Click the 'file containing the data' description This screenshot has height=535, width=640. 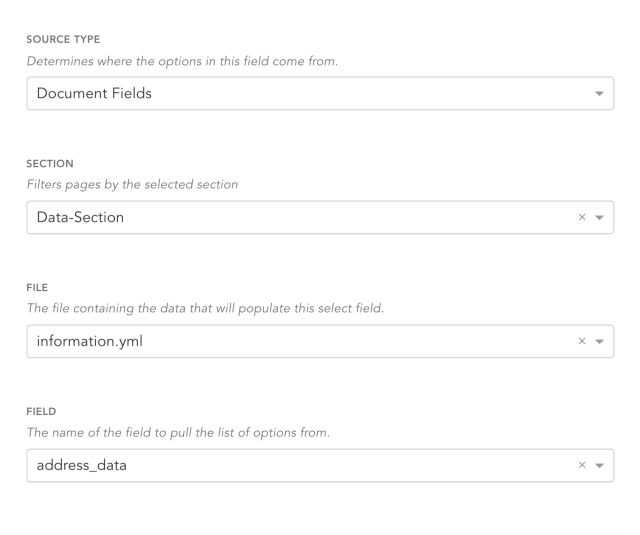(x=205, y=308)
